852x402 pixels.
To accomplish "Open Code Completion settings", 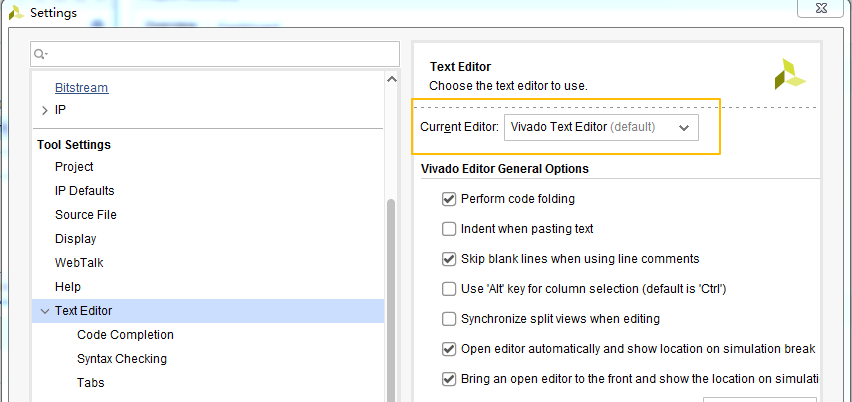I will click(126, 335).
